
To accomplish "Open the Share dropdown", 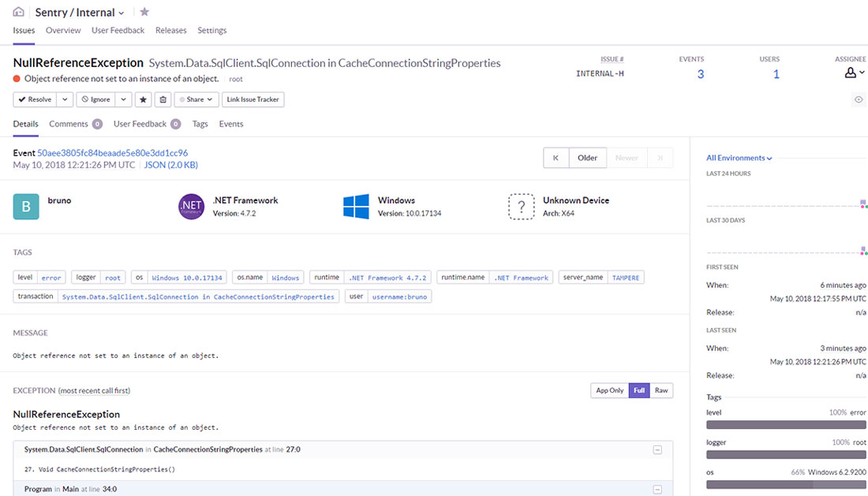I will 196,99.
